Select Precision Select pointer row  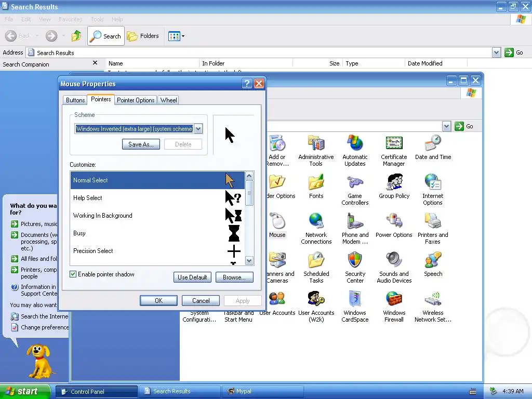coord(157,251)
